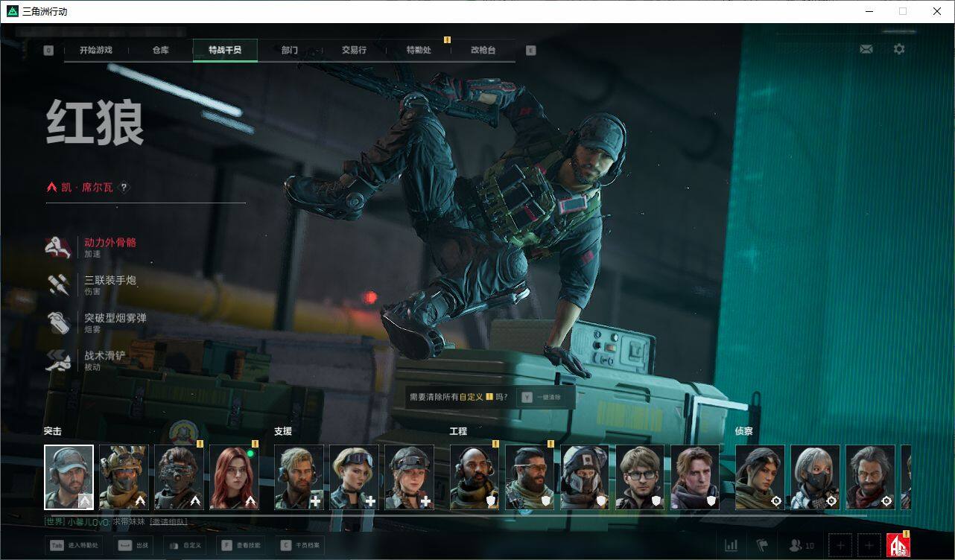This screenshot has width=955, height=560.
Task: Pick the full-face-masked engineer operator
Action: point(586,477)
